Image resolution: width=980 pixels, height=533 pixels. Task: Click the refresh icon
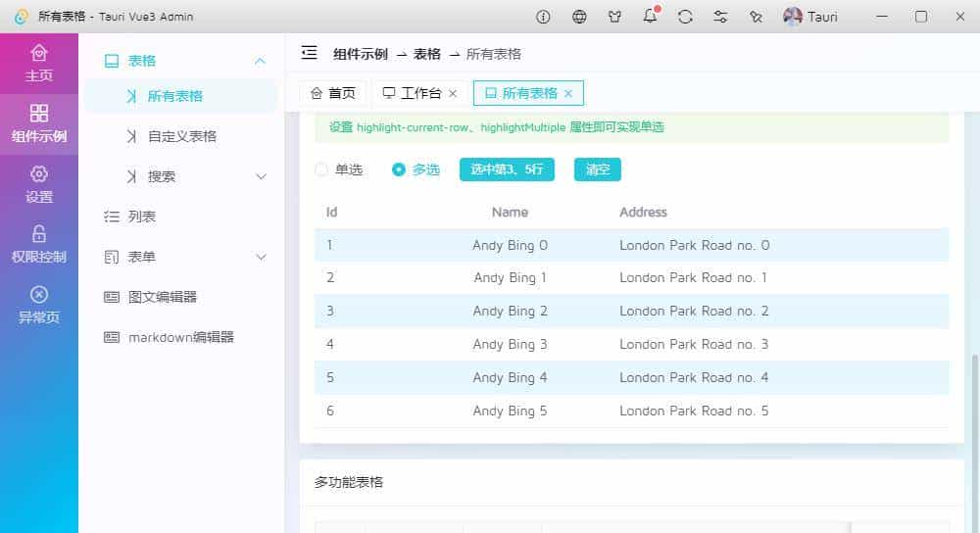pos(685,17)
